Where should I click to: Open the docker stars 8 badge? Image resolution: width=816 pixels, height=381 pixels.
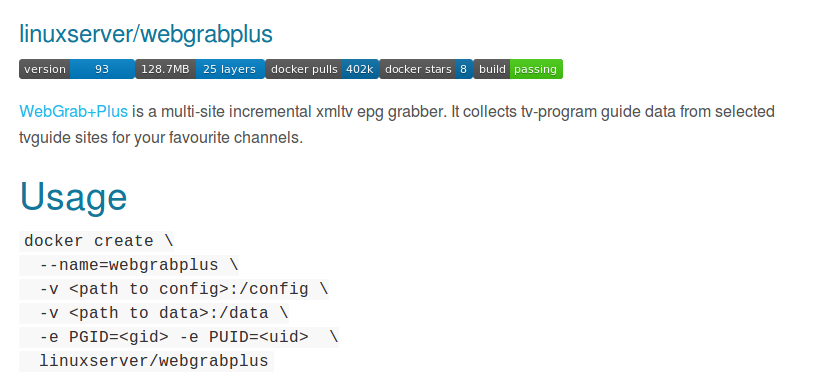[426, 69]
